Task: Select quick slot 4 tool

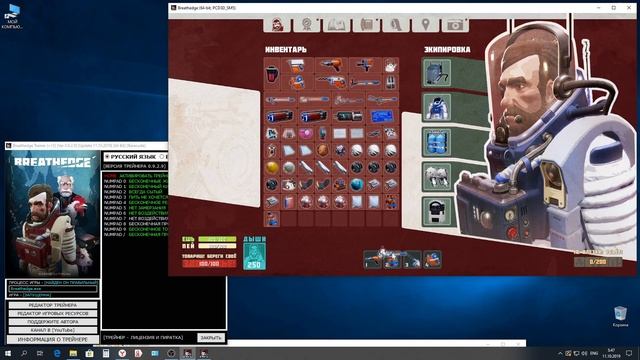Action: (432, 260)
